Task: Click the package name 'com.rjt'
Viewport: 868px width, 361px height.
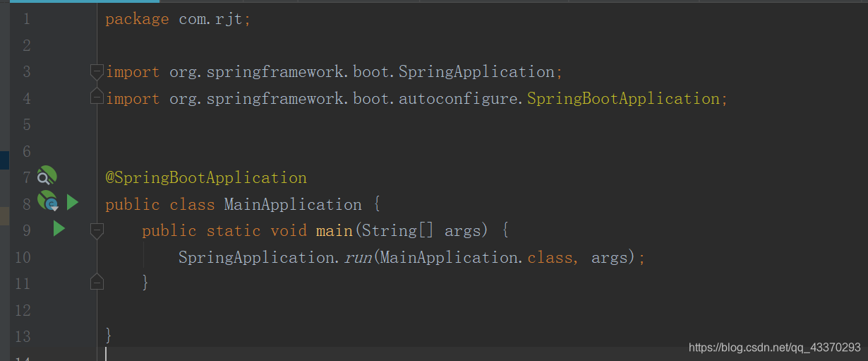Action: pyautogui.click(x=212, y=19)
